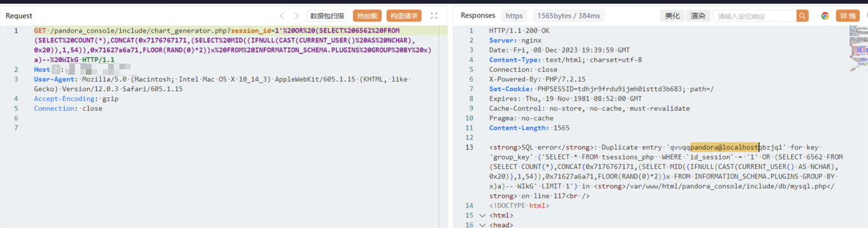Select the 渲染 response view
The image size is (868, 228).
coord(697,15)
